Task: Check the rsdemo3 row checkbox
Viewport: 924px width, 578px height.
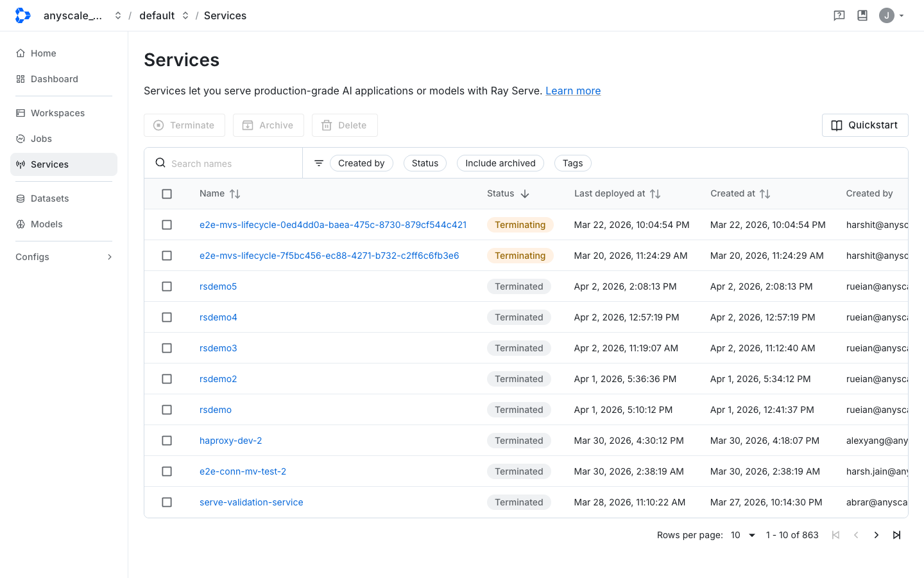Action: pos(167,348)
